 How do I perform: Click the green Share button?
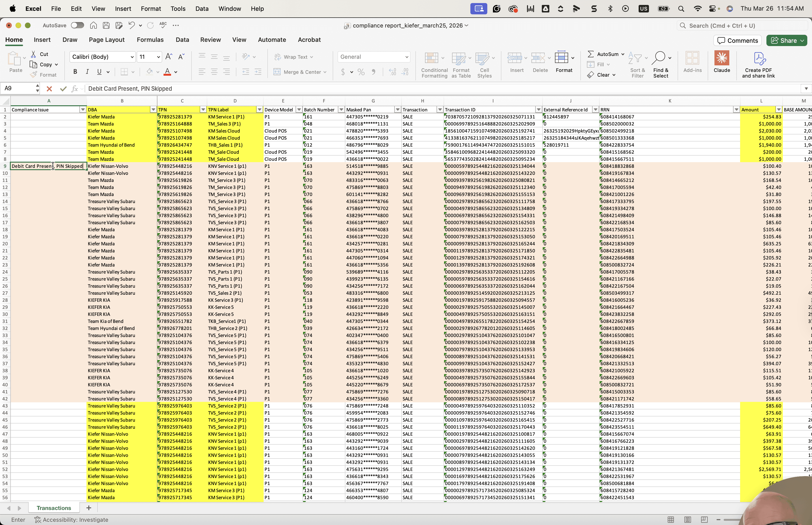[786, 41]
